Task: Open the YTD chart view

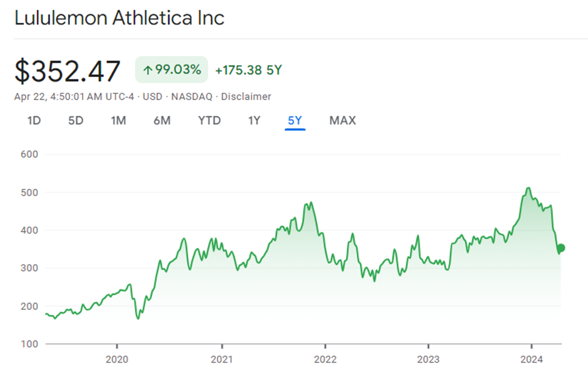Action: point(209,121)
